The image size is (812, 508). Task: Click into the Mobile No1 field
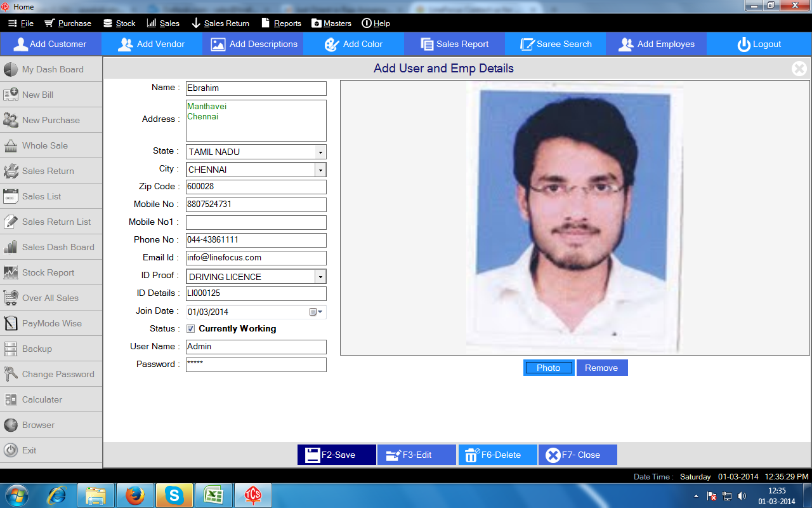coord(256,222)
